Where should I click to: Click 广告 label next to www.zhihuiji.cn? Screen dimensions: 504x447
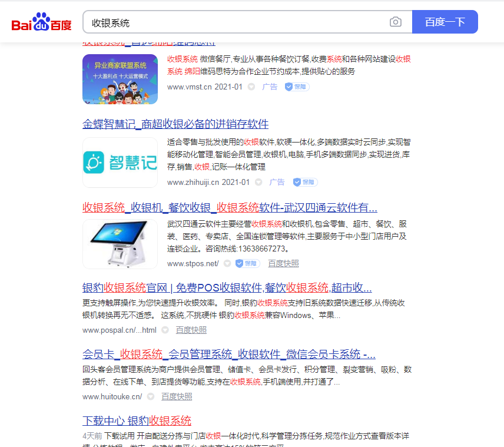point(277,183)
